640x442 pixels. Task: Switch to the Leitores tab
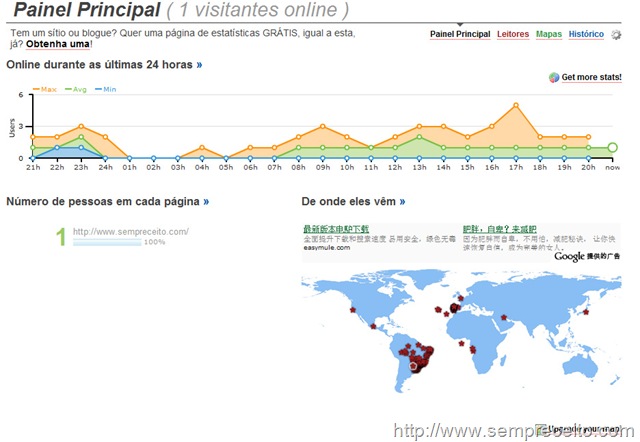(513, 34)
